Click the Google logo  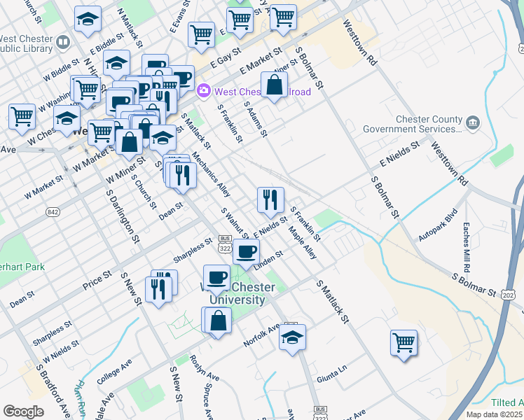[24, 412]
